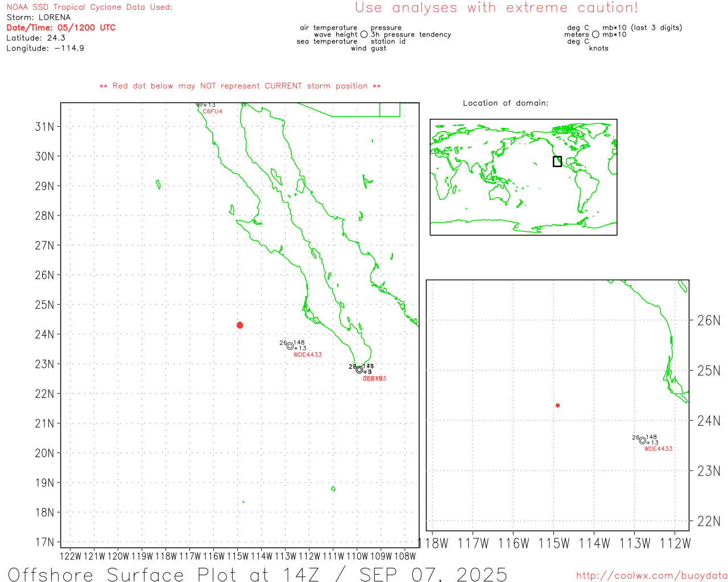Select the WDE4433 station circle on main map

tap(290, 346)
